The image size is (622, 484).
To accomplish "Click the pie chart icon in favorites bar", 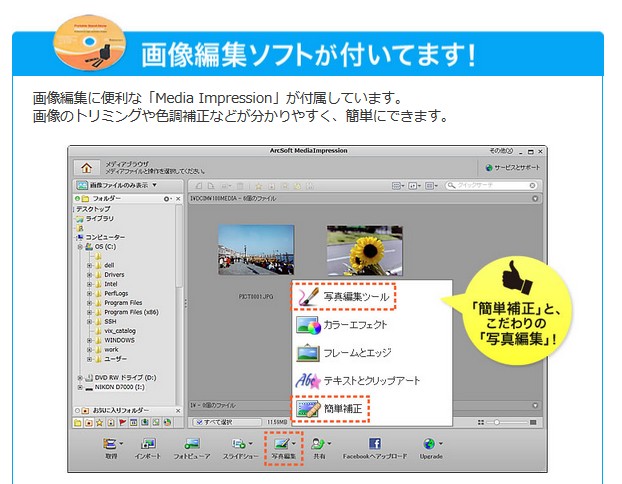I will (167, 423).
